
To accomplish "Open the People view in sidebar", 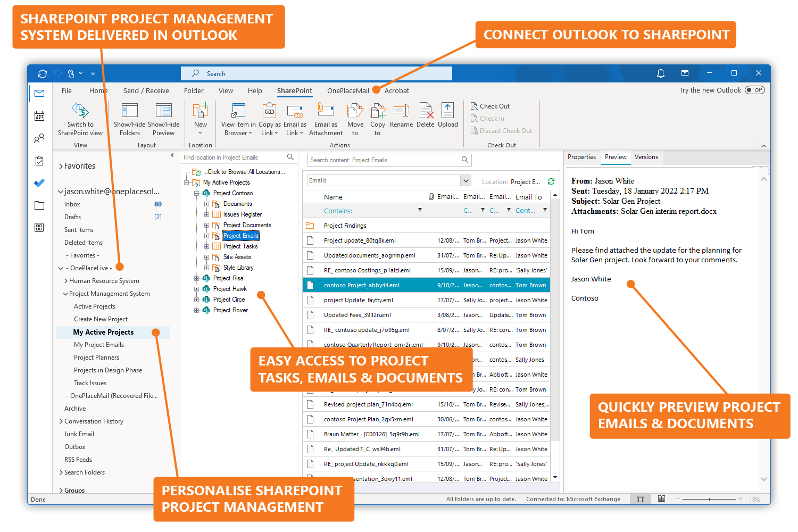I will (x=39, y=138).
